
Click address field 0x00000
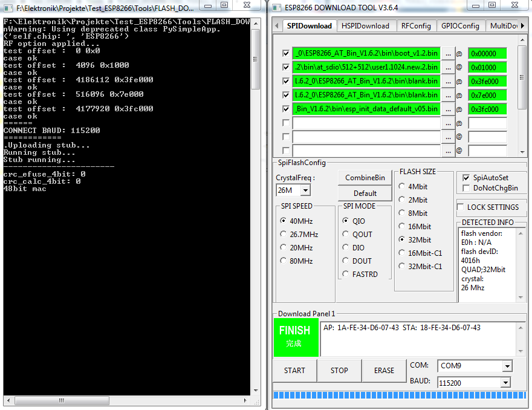click(x=487, y=54)
